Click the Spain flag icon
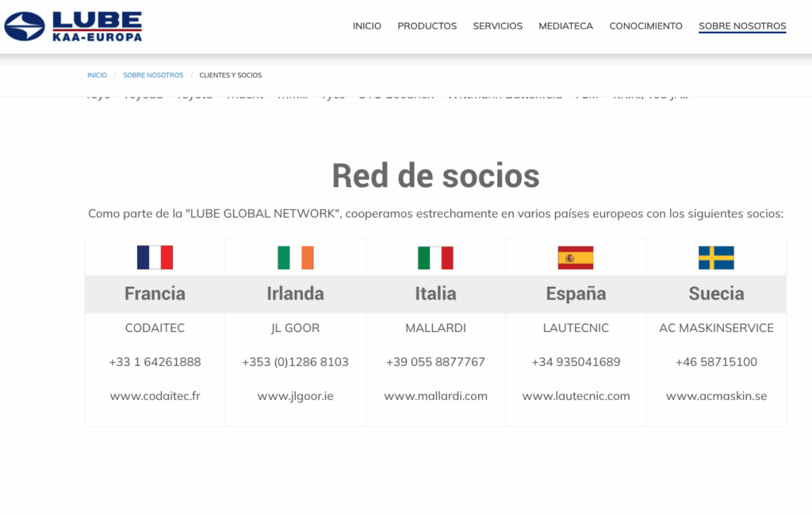This screenshot has width=812, height=515. pos(576,257)
